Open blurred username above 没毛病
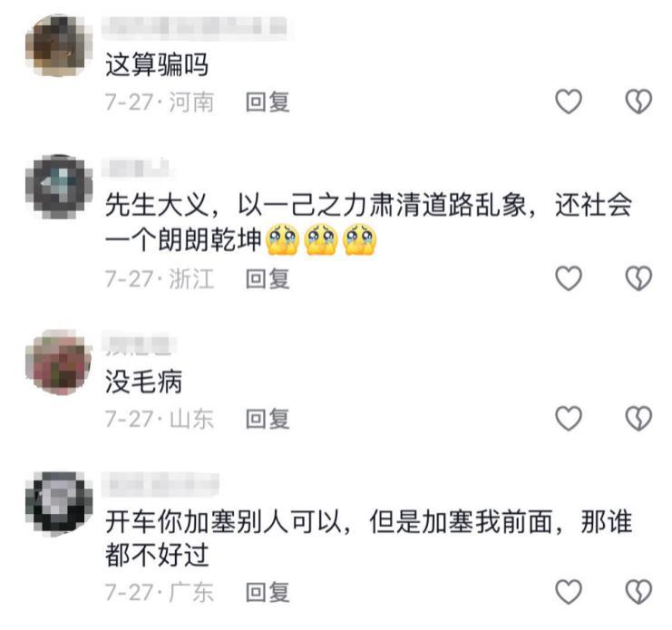Screen dimensions: 672x630 [x=139, y=345]
